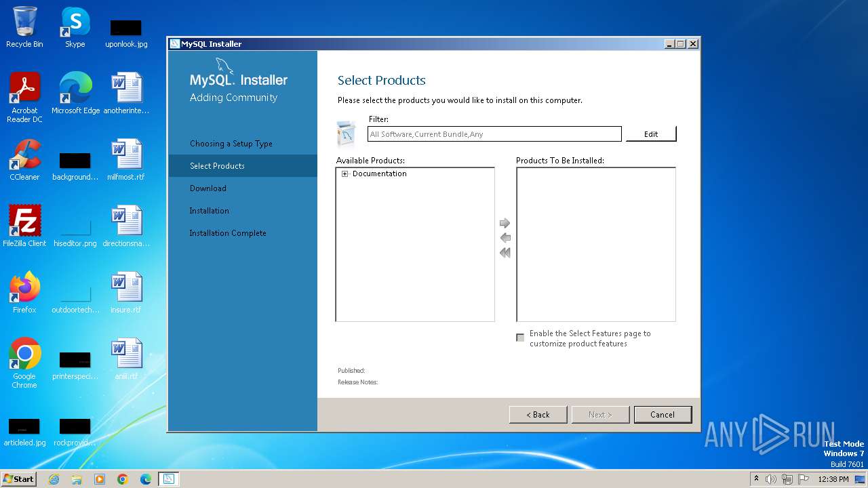Show hidden system tray icons
This screenshot has width=868, height=488.
[756, 479]
